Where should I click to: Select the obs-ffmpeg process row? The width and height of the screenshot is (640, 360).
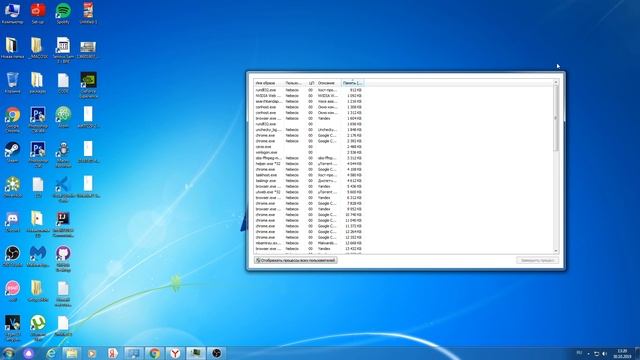(308, 158)
